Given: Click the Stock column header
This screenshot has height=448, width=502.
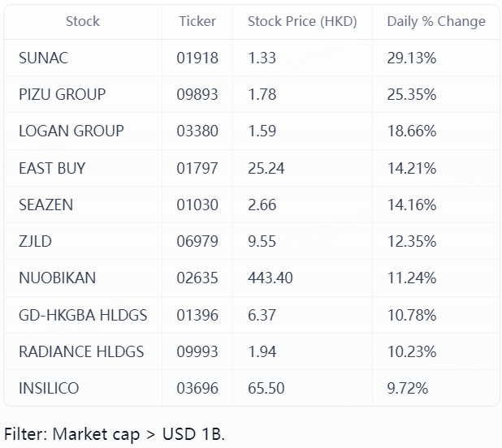Looking at the screenshot, I should (x=82, y=21).
